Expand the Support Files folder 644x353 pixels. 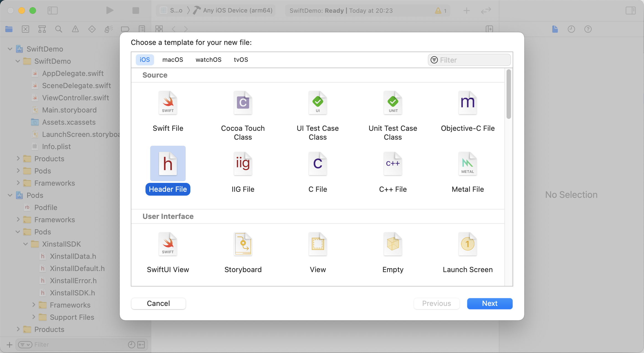(x=34, y=317)
